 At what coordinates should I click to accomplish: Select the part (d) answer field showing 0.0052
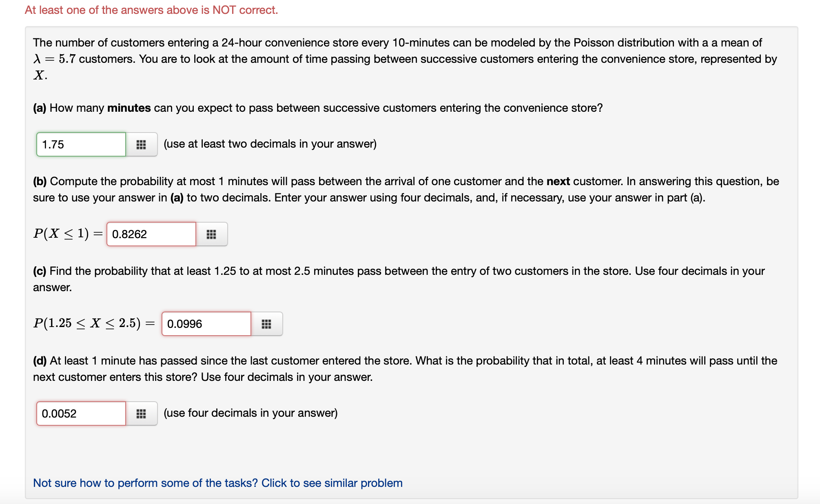(x=81, y=413)
